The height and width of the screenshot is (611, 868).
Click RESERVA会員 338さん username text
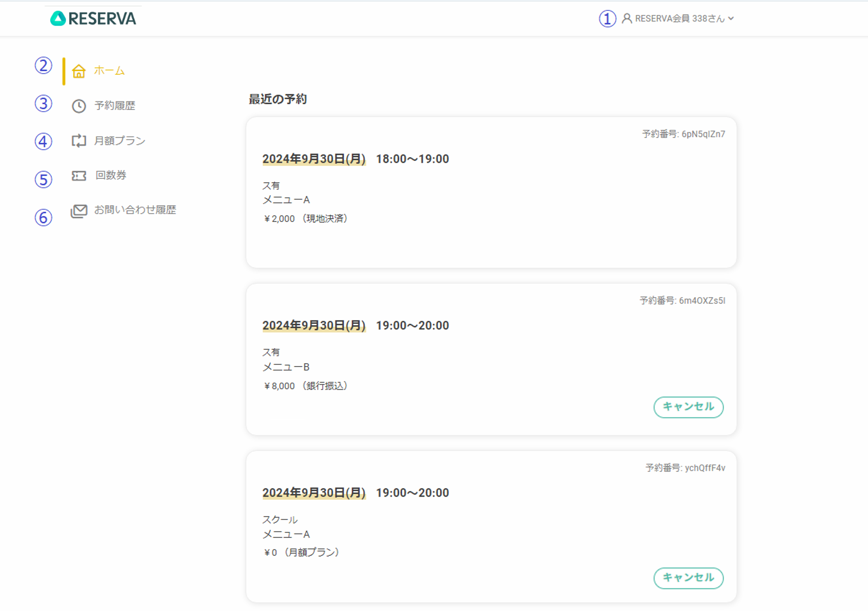(x=680, y=18)
